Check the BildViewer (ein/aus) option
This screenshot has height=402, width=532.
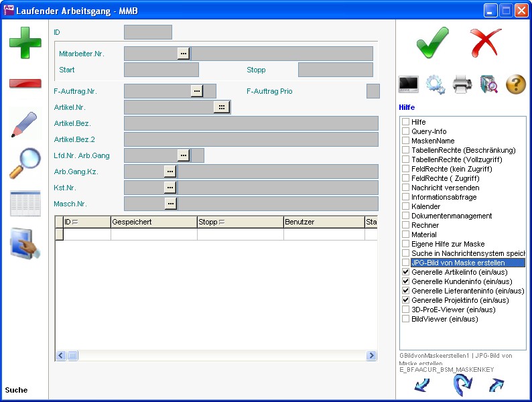tap(406, 320)
